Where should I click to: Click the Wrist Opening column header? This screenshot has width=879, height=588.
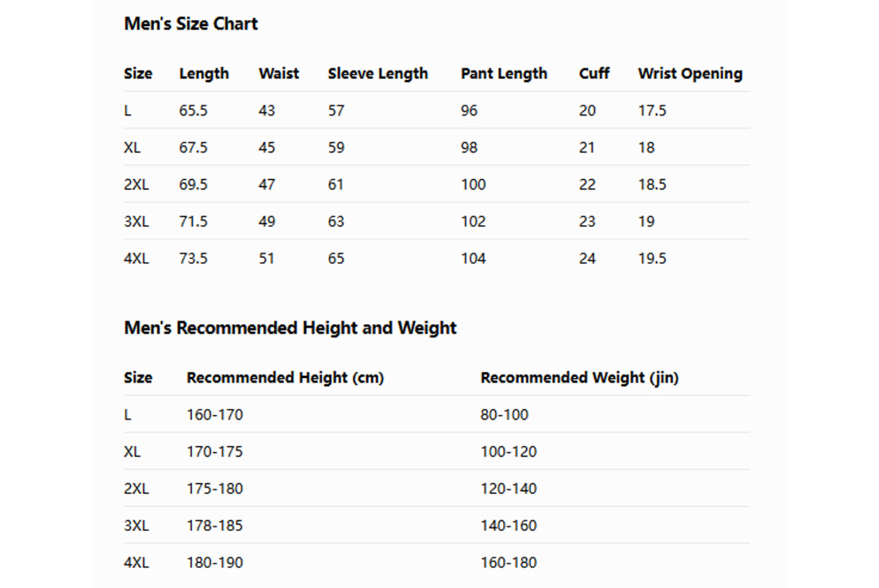pyautogui.click(x=690, y=74)
